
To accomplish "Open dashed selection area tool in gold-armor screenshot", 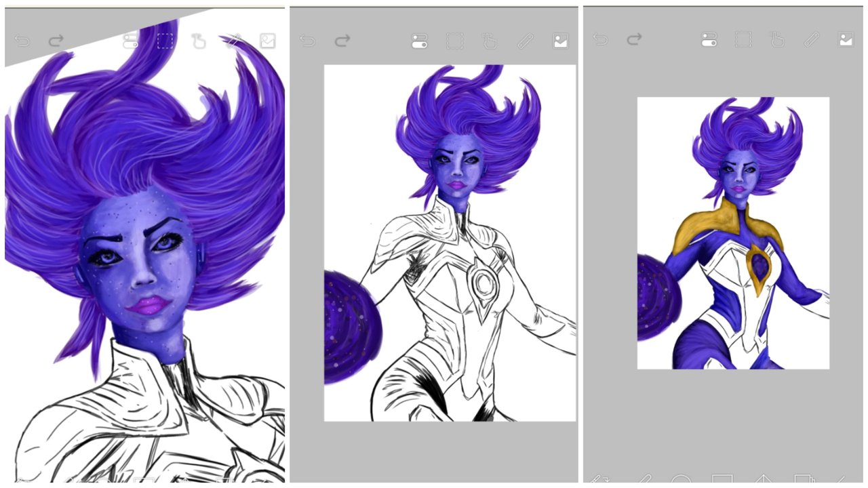I will click(743, 39).
